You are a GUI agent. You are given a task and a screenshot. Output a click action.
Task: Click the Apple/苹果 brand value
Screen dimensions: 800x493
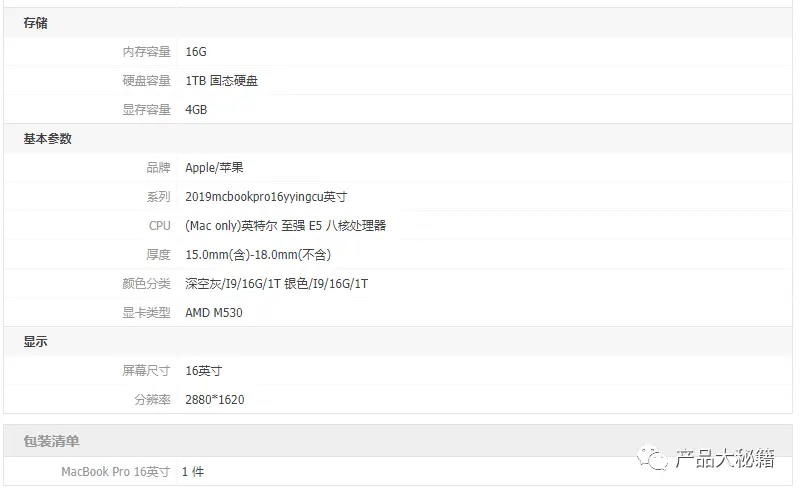tap(214, 167)
